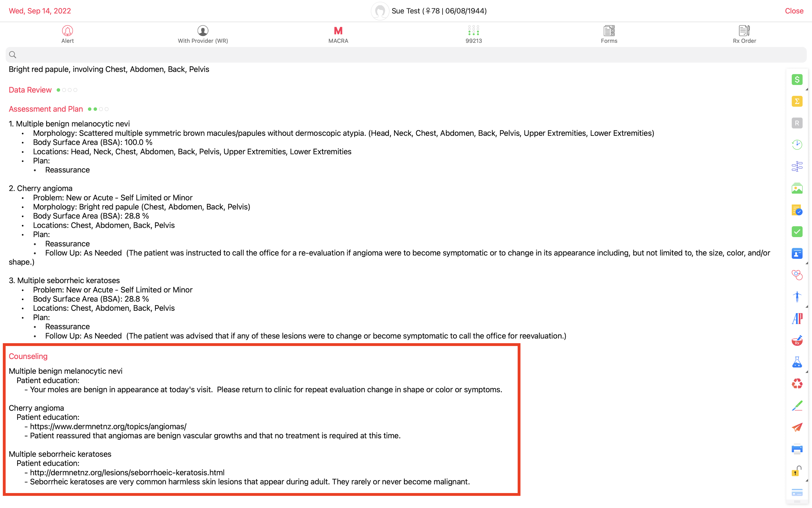Open the purple timeline icon
The image size is (812, 508).
(x=797, y=166)
